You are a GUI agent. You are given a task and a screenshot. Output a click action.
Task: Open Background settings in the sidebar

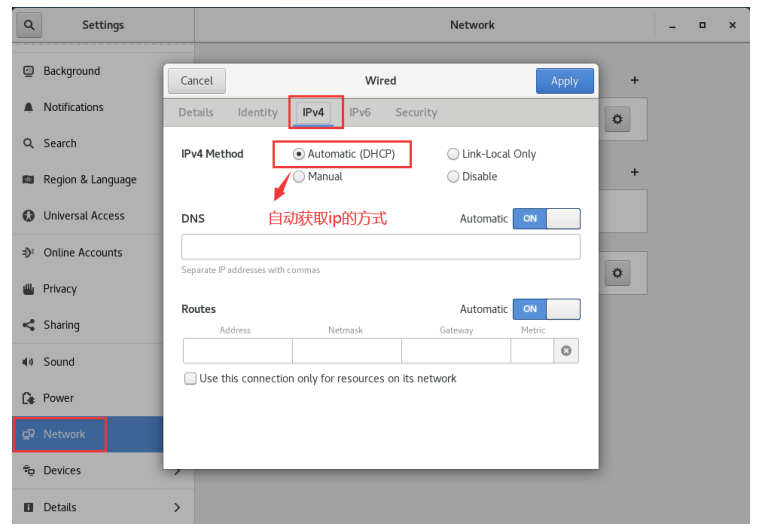[71, 71]
